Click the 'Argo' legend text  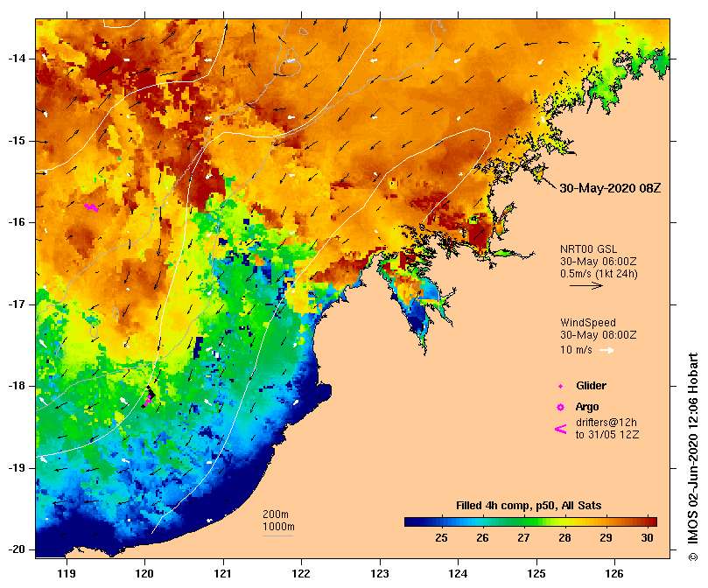coord(587,407)
